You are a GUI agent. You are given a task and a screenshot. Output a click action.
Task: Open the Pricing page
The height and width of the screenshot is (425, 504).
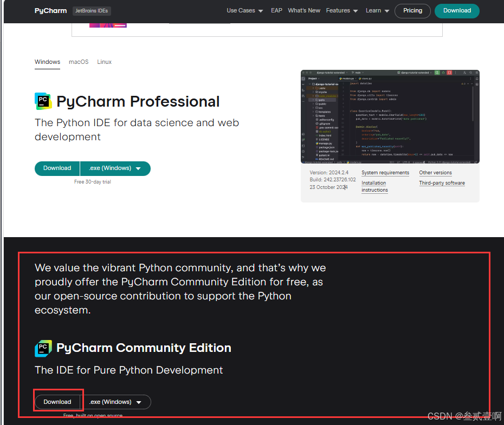pos(412,11)
